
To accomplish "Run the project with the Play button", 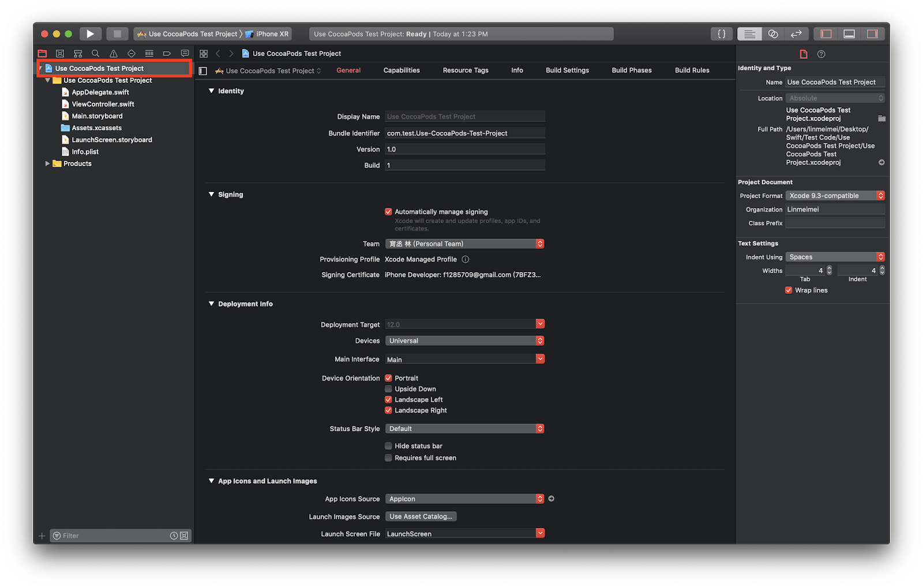I will [91, 34].
